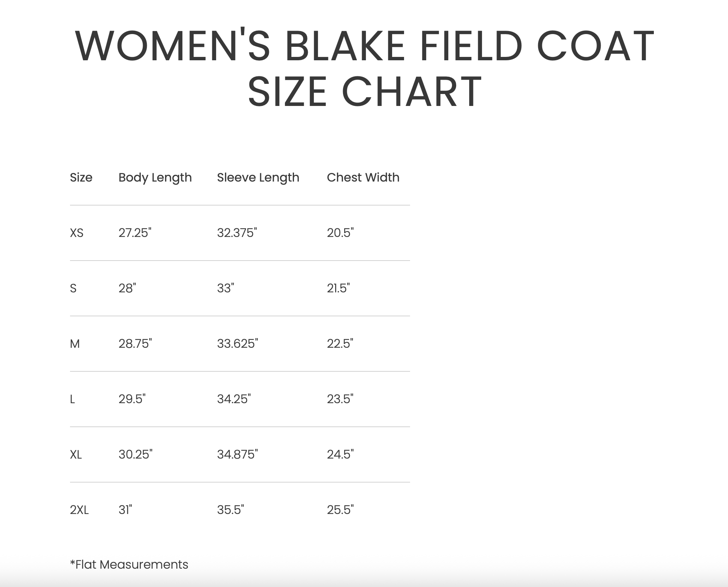This screenshot has height=587, width=728.
Task: Click the M sleeve length 33.625"
Action: [237, 344]
